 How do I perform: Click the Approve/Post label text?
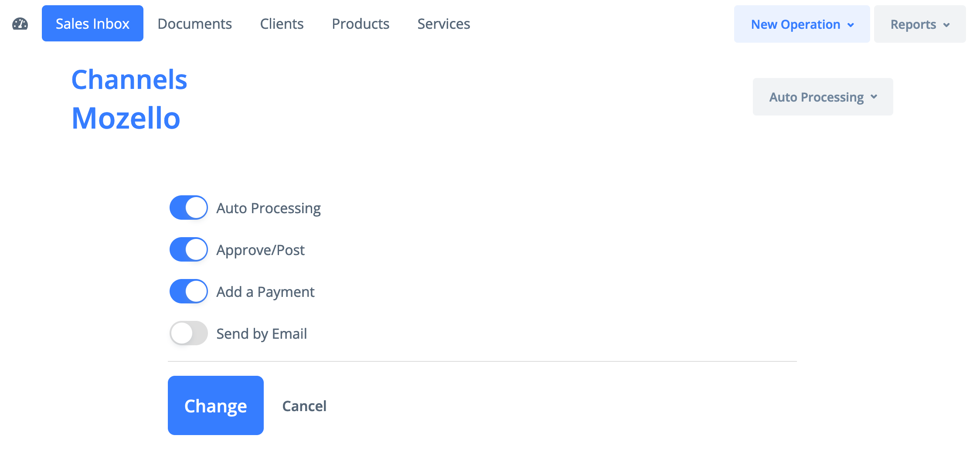point(260,250)
